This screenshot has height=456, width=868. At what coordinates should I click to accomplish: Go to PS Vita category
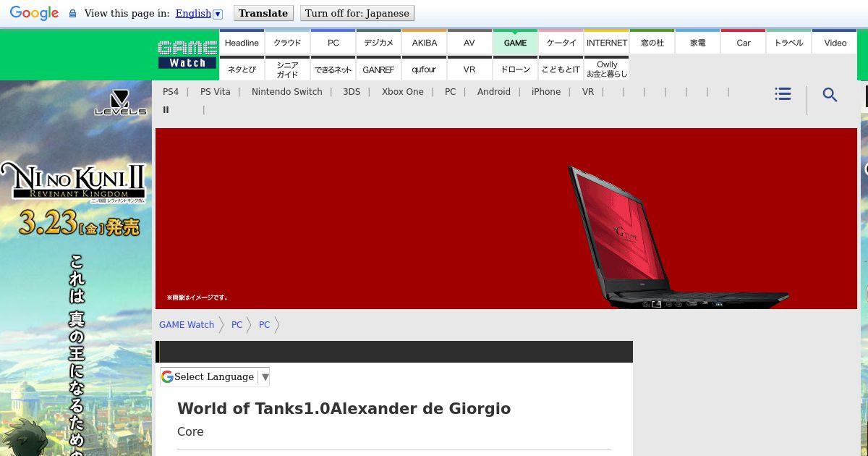(x=216, y=92)
